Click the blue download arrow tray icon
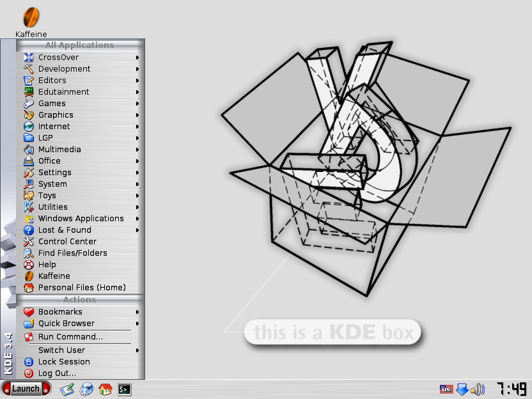 (462, 389)
